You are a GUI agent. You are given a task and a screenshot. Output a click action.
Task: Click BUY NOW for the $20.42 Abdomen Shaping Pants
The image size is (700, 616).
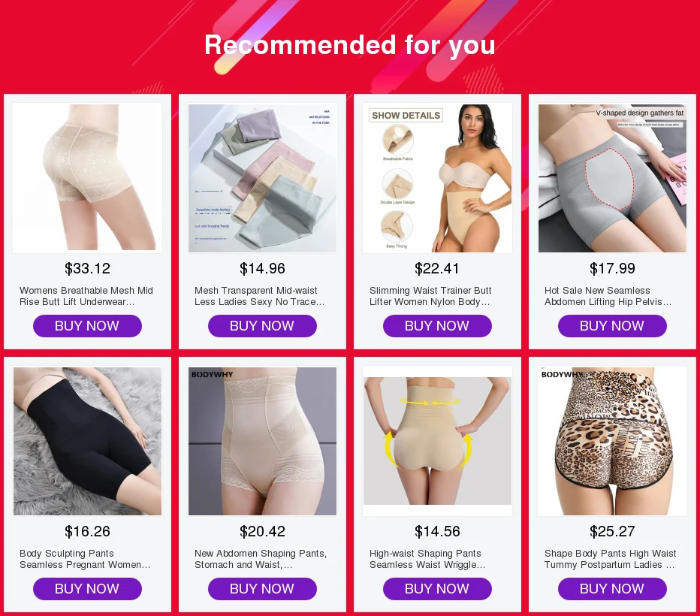(x=263, y=589)
